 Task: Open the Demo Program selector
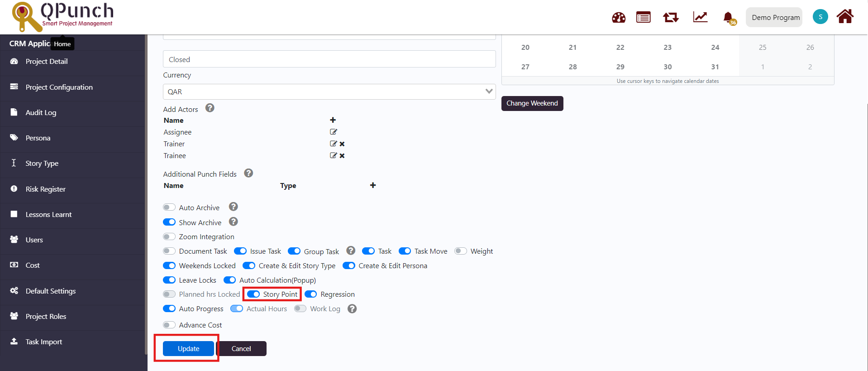(x=774, y=17)
